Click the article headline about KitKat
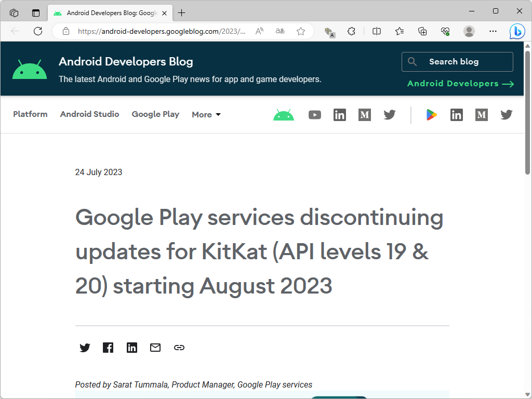Image resolution: width=532 pixels, height=399 pixels. tap(260, 251)
